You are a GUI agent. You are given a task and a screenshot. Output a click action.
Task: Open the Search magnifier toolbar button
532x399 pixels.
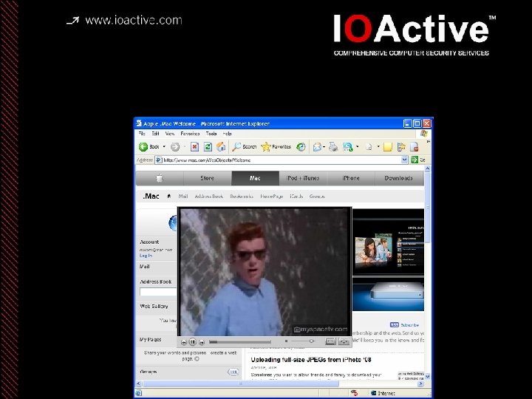244,146
